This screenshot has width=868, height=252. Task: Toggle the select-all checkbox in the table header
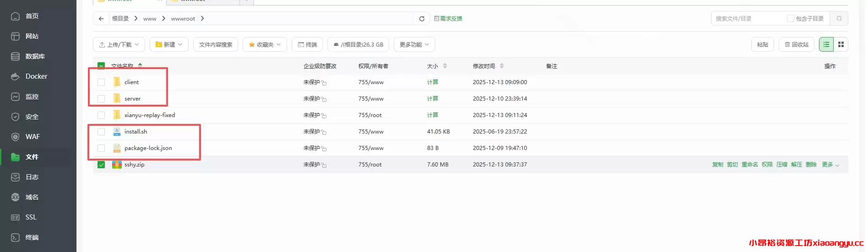(x=101, y=66)
